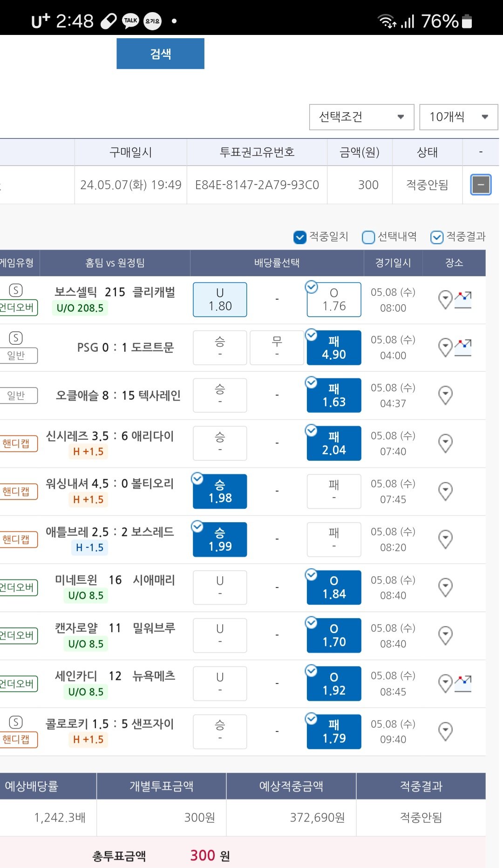Open trend chart icon for 세인카디 match
Image resolution: width=503 pixels, height=868 pixels.
(463, 683)
